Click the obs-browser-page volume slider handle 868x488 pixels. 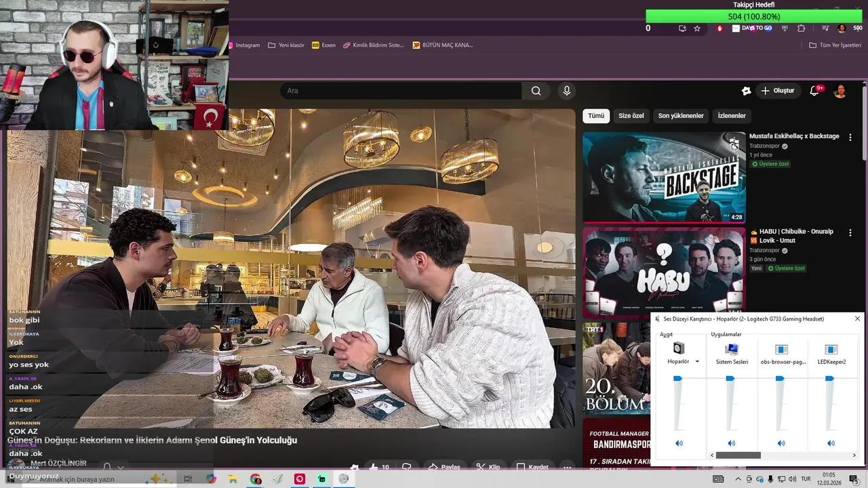(780, 378)
